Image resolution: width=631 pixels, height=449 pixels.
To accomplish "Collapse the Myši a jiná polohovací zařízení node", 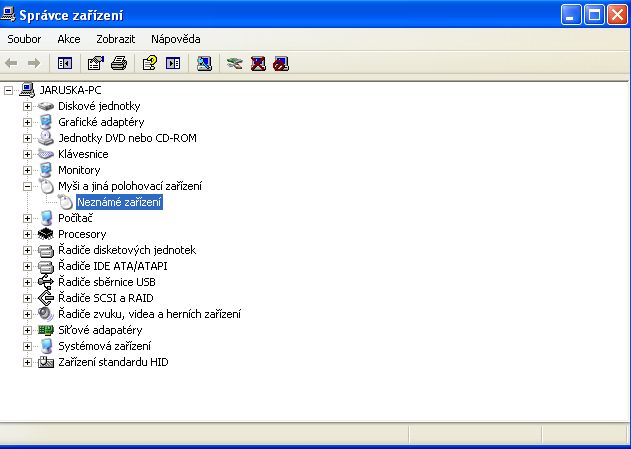I will point(28,186).
